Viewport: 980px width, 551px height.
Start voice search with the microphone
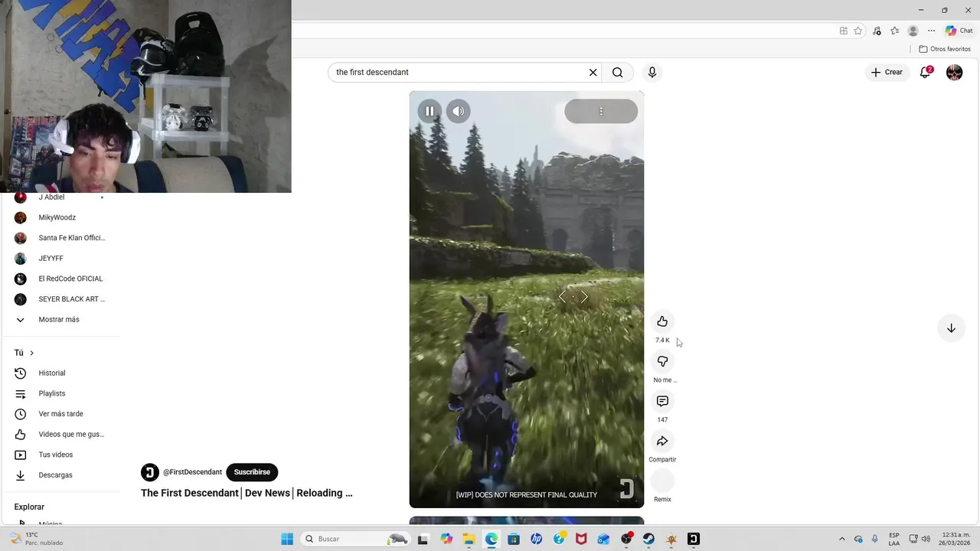point(652,72)
